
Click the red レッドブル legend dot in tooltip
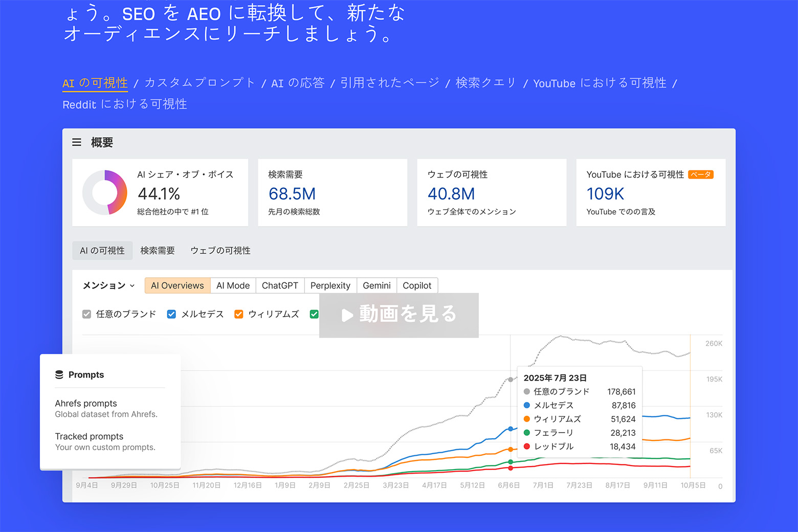[x=527, y=447]
